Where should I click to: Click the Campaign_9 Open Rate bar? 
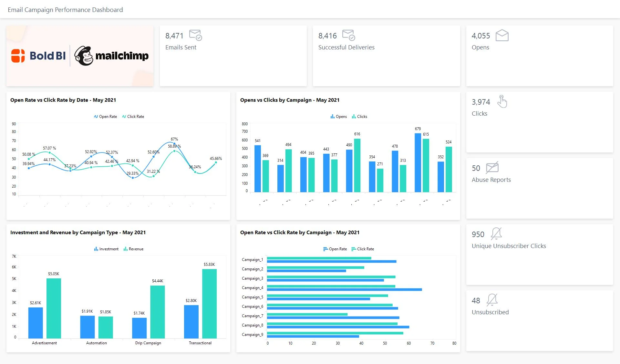(313, 336)
